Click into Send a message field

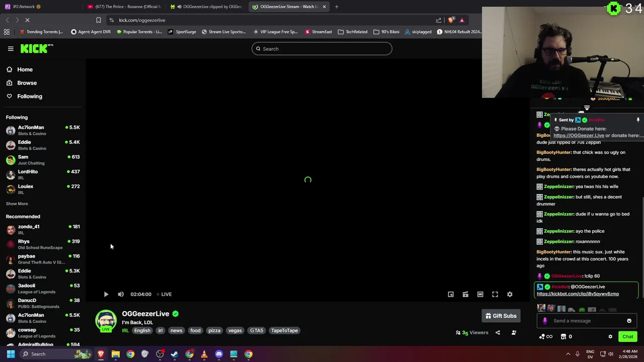(x=586, y=321)
